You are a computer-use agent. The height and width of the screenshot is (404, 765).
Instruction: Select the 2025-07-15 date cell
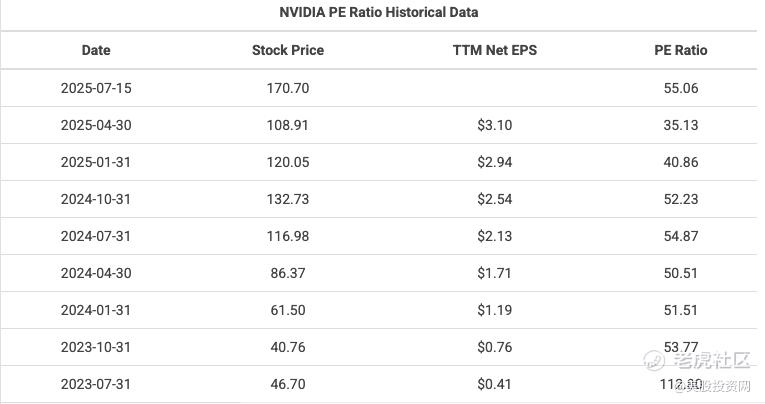[96, 88]
